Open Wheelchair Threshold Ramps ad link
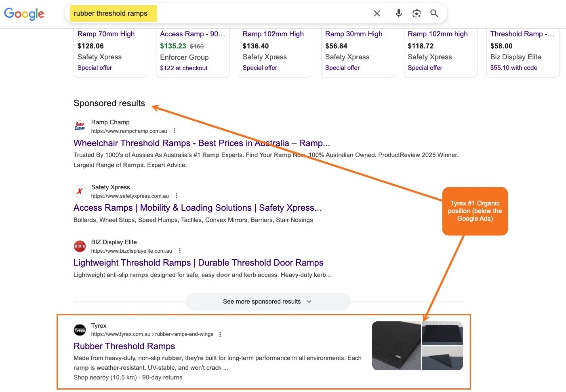Image resolution: width=566 pixels, height=392 pixels. click(x=202, y=143)
